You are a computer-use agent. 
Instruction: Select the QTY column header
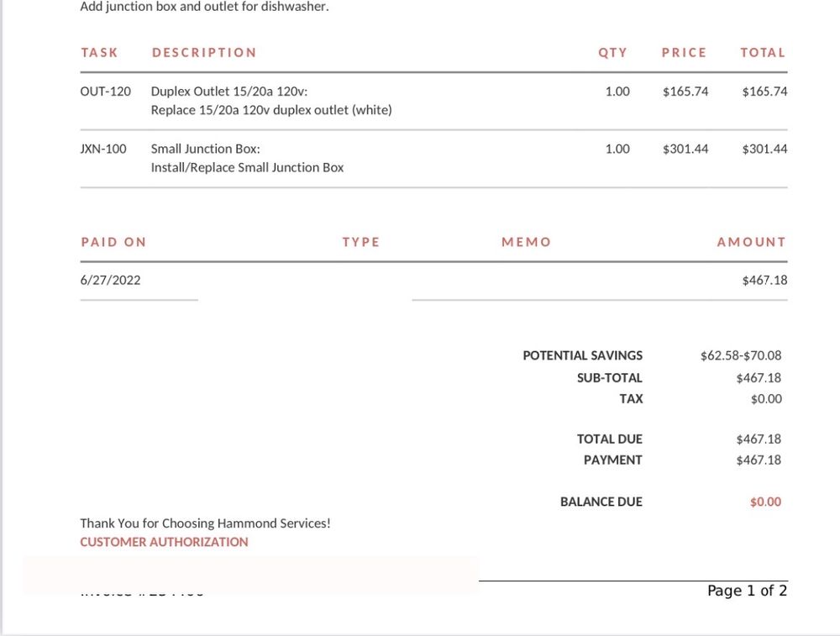[x=612, y=52]
